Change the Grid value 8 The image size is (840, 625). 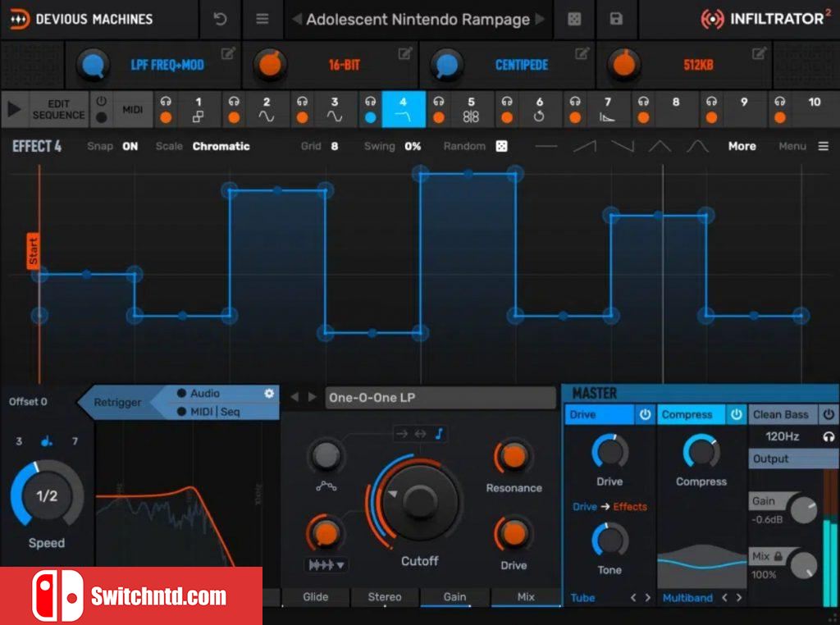[x=335, y=146]
